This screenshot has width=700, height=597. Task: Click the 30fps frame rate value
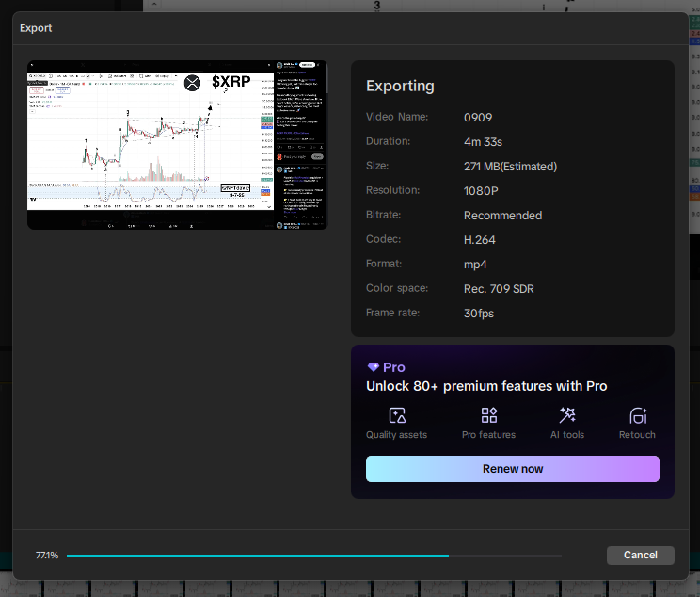click(479, 314)
